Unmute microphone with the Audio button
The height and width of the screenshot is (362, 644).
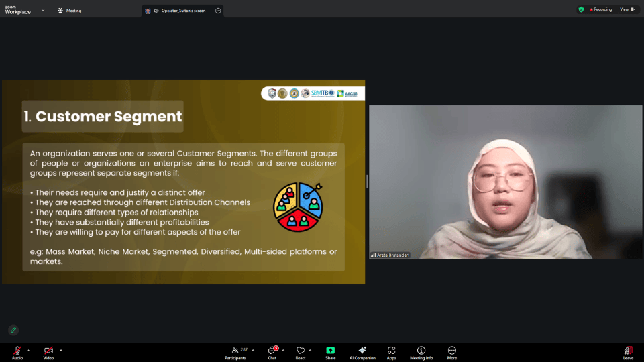click(x=17, y=351)
